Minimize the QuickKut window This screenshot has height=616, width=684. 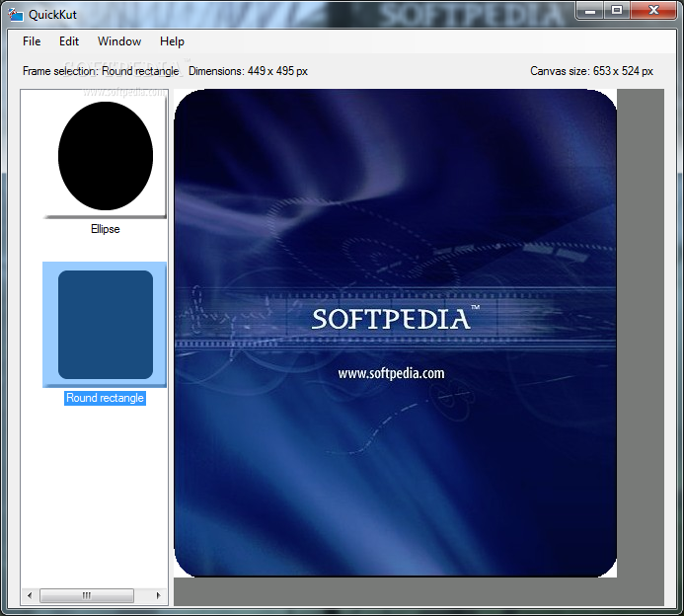pos(590,11)
